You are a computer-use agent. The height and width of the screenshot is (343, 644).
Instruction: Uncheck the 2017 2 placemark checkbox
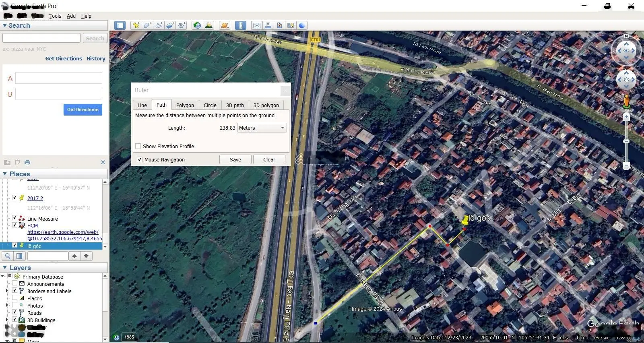[15, 198]
